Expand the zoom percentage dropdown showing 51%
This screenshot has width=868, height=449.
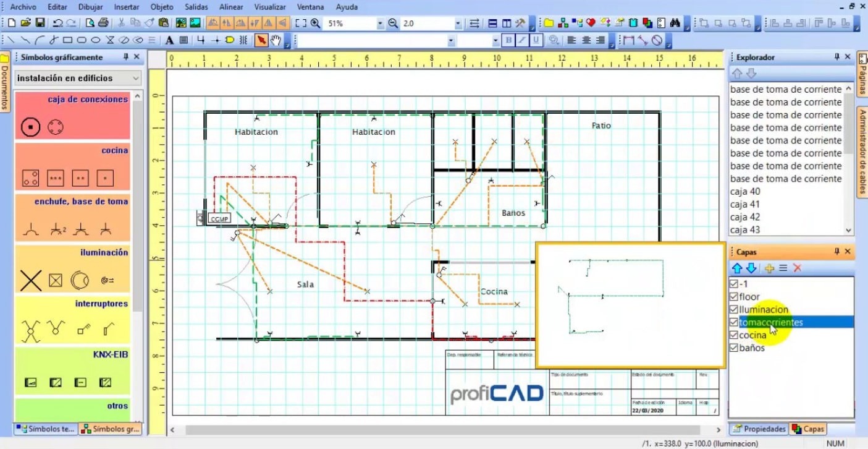click(x=379, y=24)
